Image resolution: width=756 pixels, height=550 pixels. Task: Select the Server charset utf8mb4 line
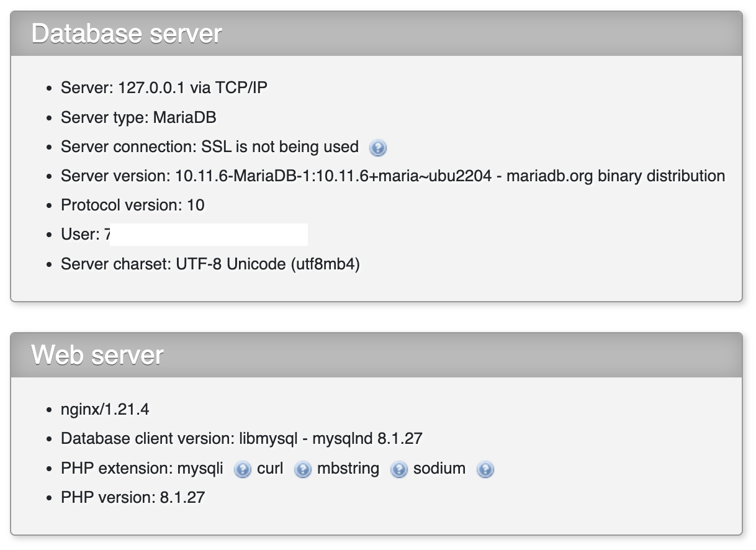point(210,264)
